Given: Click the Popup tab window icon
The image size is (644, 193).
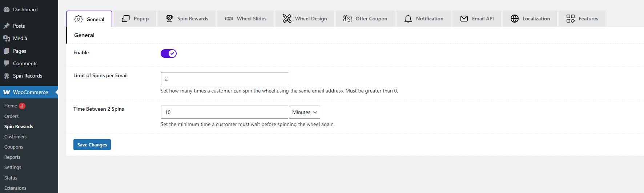Looking at the screenshot, I should tap(126, 19).
